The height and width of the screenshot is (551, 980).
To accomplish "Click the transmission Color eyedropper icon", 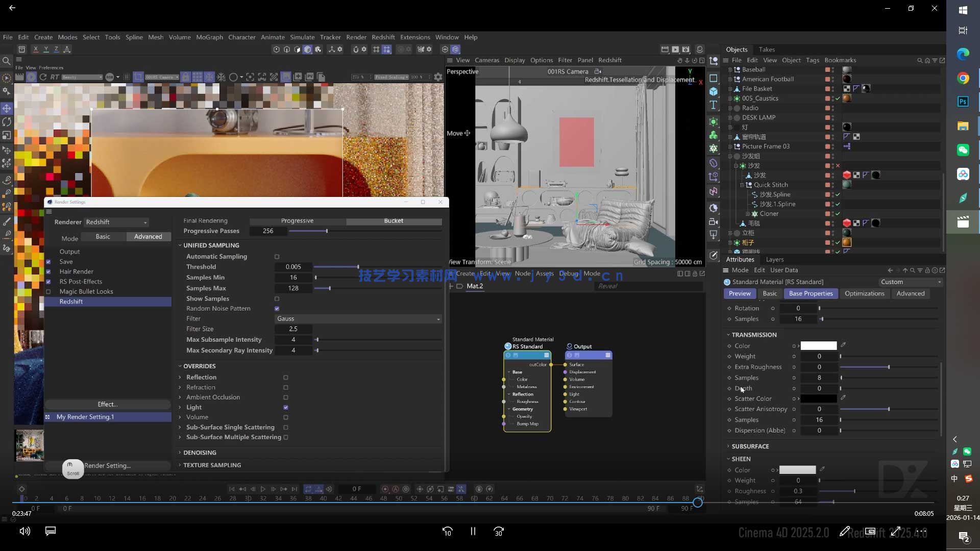I will click(843, 345).
